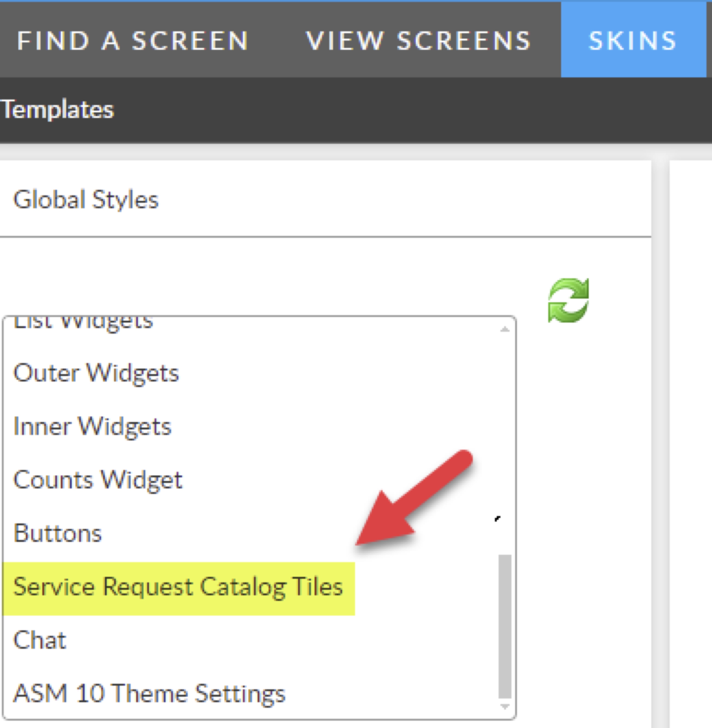712x728 pixels.
Task: Open the Templates submenu item
Action: tap(57, 110)
